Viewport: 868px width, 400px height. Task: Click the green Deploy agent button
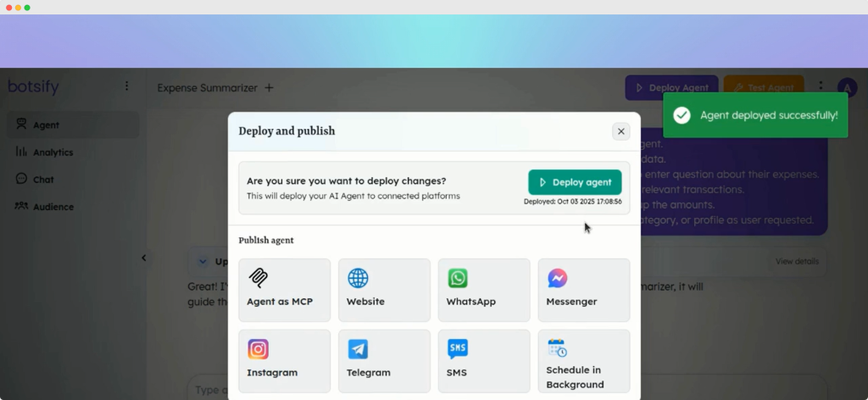coord(575,182)
